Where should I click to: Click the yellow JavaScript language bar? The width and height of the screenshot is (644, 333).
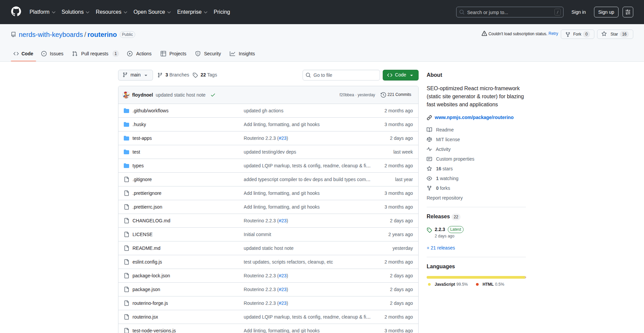476,277
